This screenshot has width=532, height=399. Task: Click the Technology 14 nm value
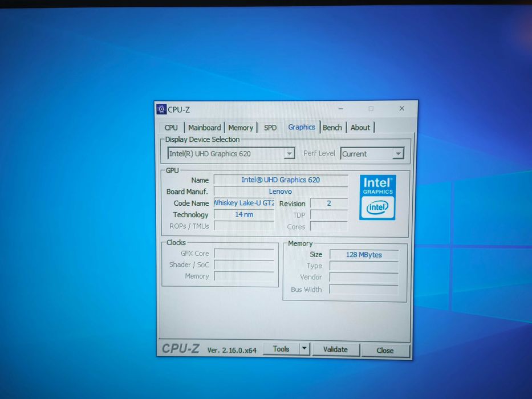point(244,214)
